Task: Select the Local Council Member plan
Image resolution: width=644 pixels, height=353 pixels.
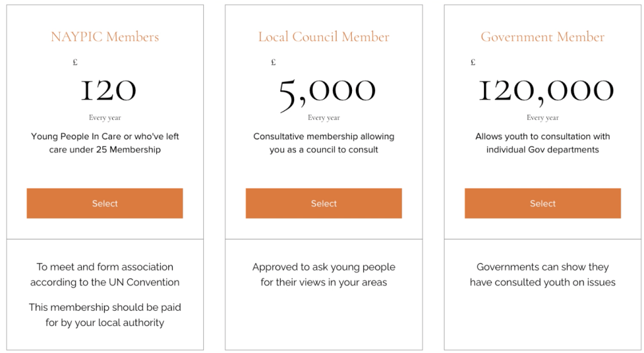Action: 324,204
